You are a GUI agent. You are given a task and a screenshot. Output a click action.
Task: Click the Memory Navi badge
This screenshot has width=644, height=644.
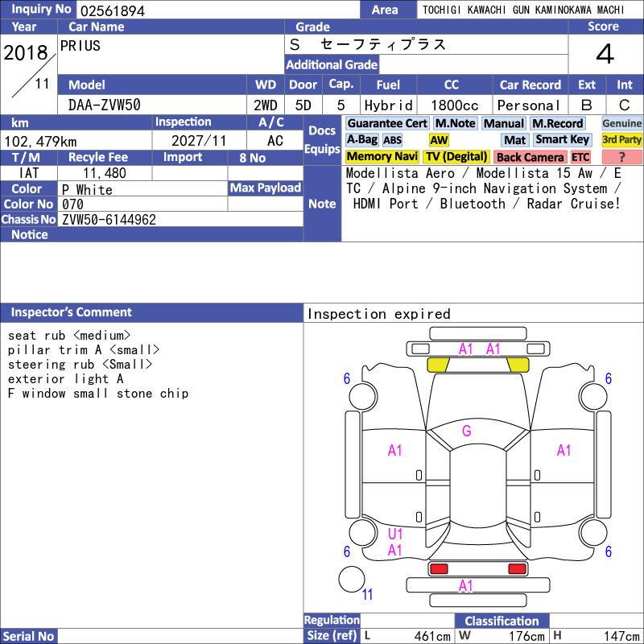click(x=382, y=156)
